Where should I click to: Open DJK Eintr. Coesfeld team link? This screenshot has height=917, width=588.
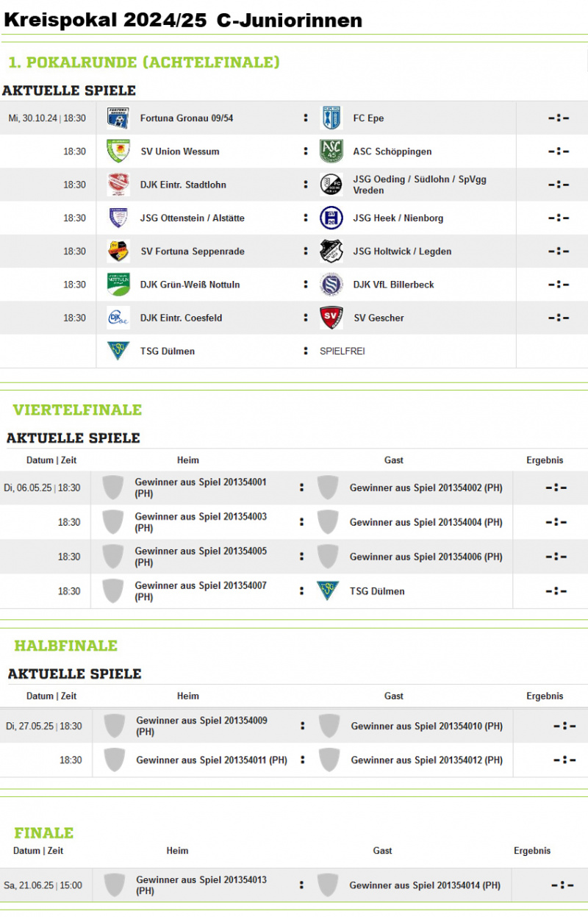181,318
